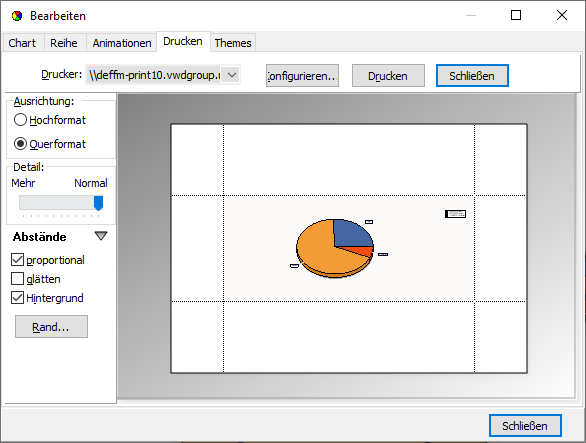
Task: Go to the Animationen tab
Action: pyautogui.click(x=122, y=43)
